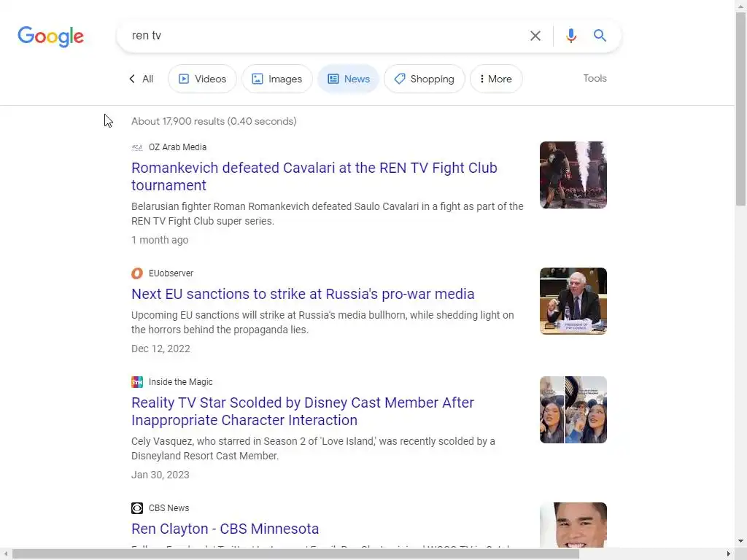
Task: Click the EUobserver article thumbnail
Action: [573, 301]
